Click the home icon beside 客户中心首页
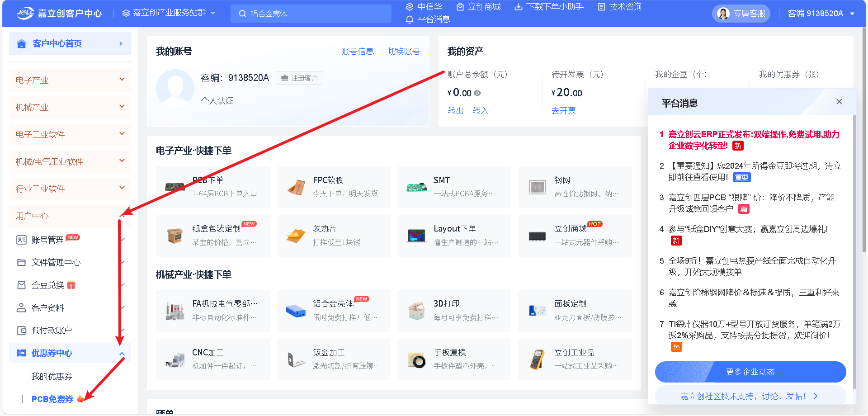Screen dimensions: 868x416 [21, 43]
